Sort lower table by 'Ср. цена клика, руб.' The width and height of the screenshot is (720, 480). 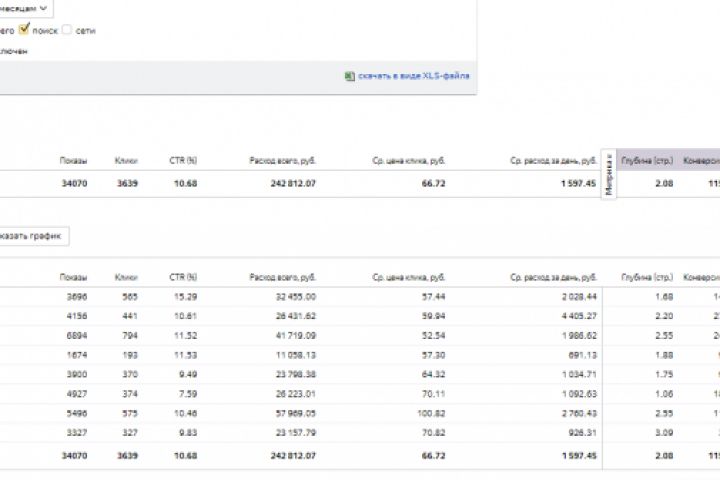coord(408,277)
